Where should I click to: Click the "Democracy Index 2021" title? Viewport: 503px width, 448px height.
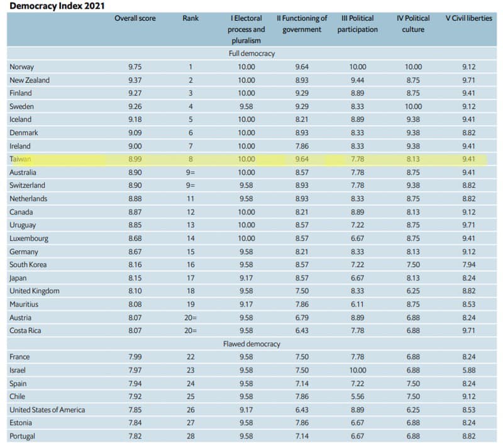57,6
